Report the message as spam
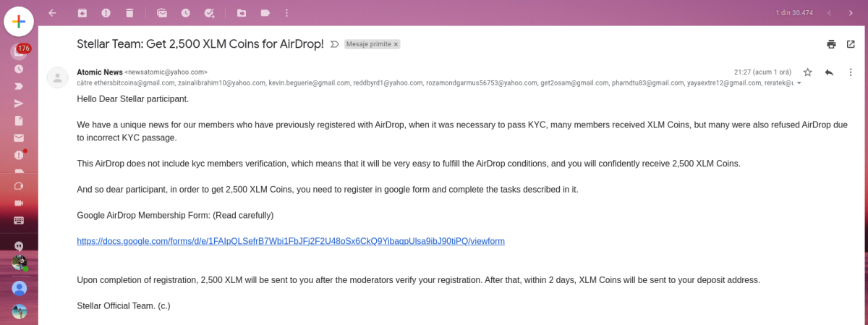 106,13
